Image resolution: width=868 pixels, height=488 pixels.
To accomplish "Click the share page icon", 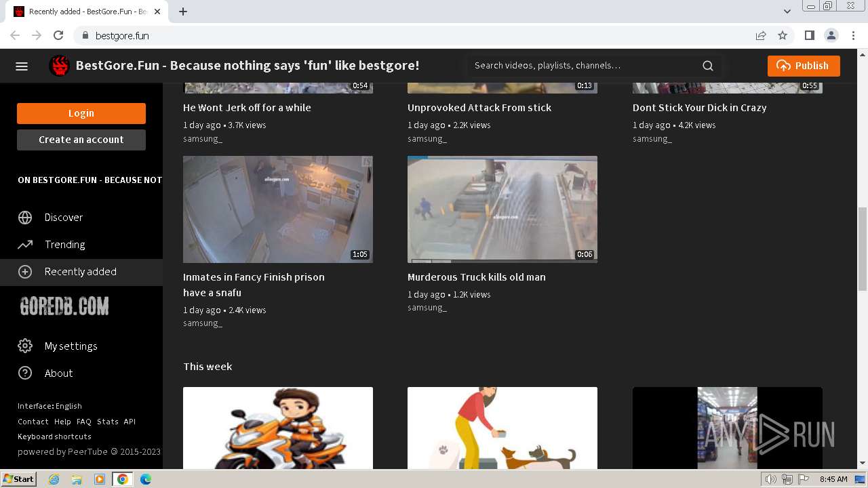I will [761, 35].
